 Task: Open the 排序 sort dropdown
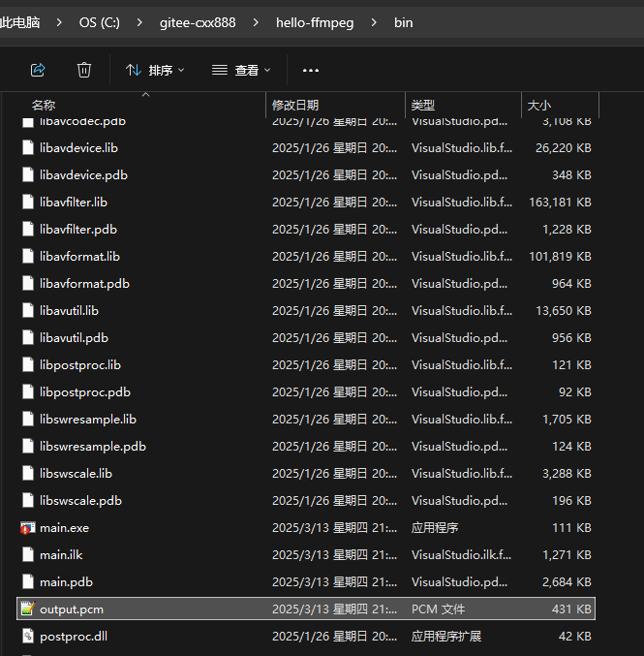[155, 70]
